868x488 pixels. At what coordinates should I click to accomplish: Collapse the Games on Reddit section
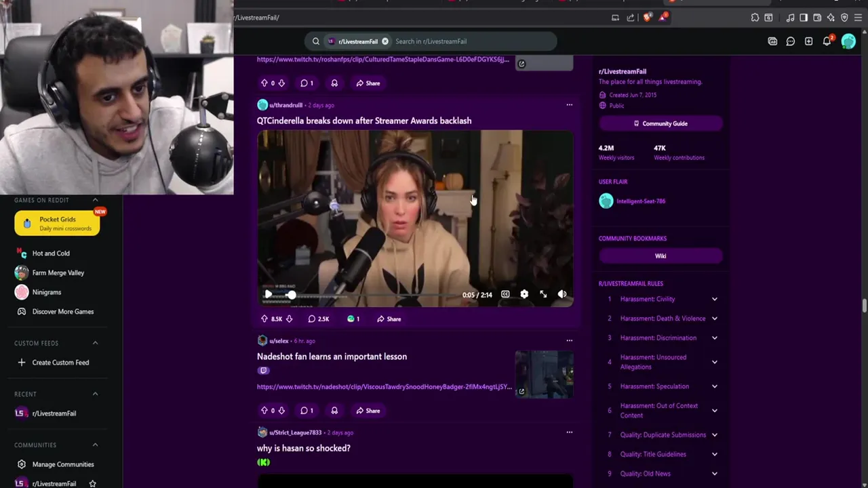95,200
